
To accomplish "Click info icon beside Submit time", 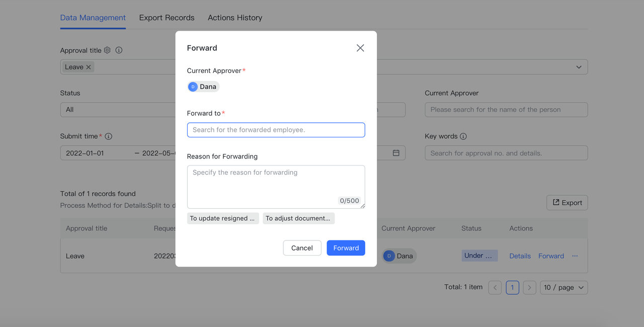I will point(109,136).
